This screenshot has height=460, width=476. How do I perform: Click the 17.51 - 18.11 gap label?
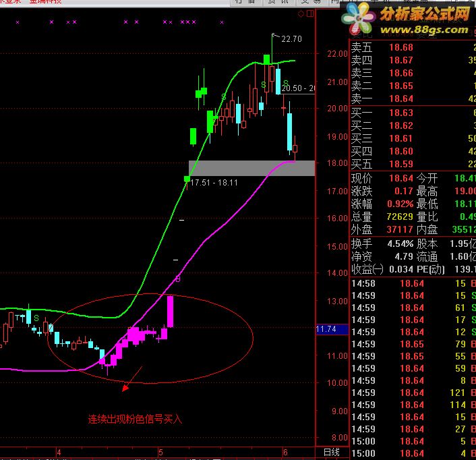click(214, 183)
